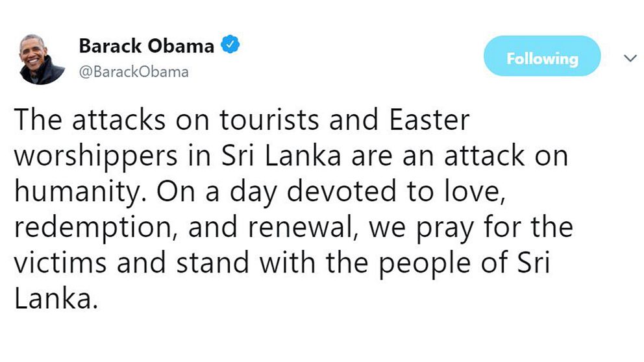
Task: Open the Barack Obama display name link
Action: coord(146,46)
